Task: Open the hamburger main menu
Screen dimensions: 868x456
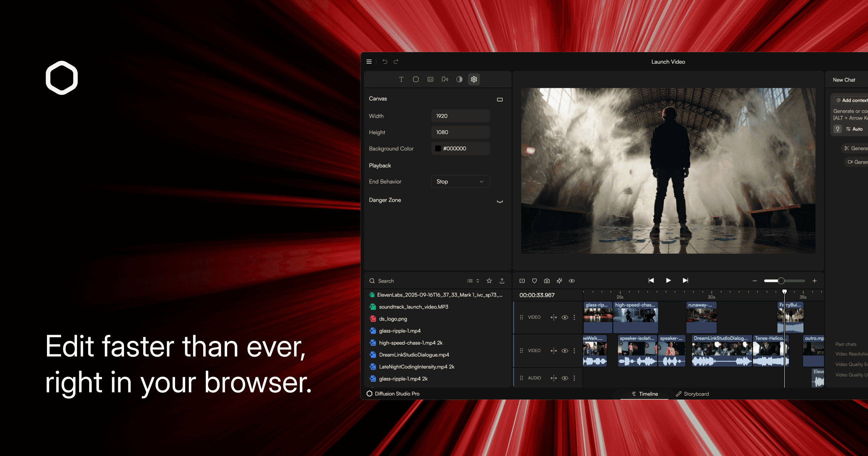Action: [x=369, y=62]
